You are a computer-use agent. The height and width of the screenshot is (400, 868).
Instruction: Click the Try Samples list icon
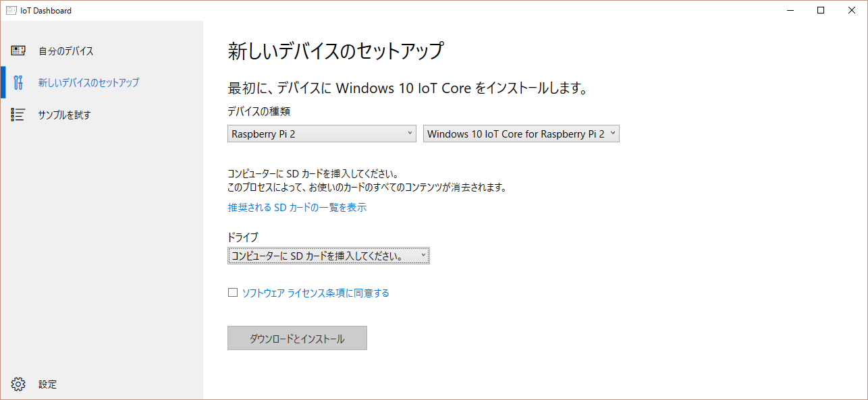18,115
